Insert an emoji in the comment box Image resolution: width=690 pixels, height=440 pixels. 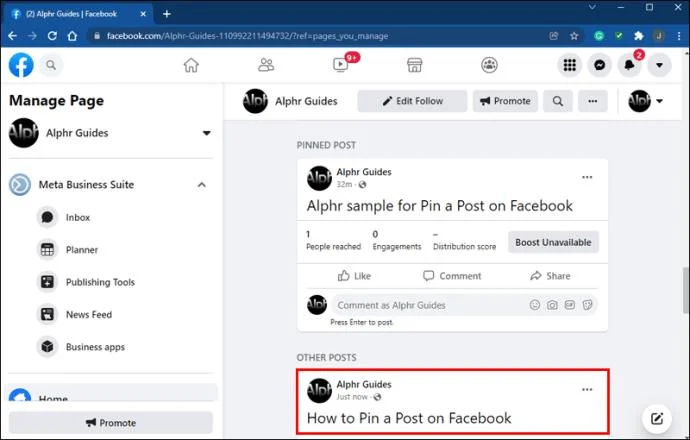click(x=535, y=305)
